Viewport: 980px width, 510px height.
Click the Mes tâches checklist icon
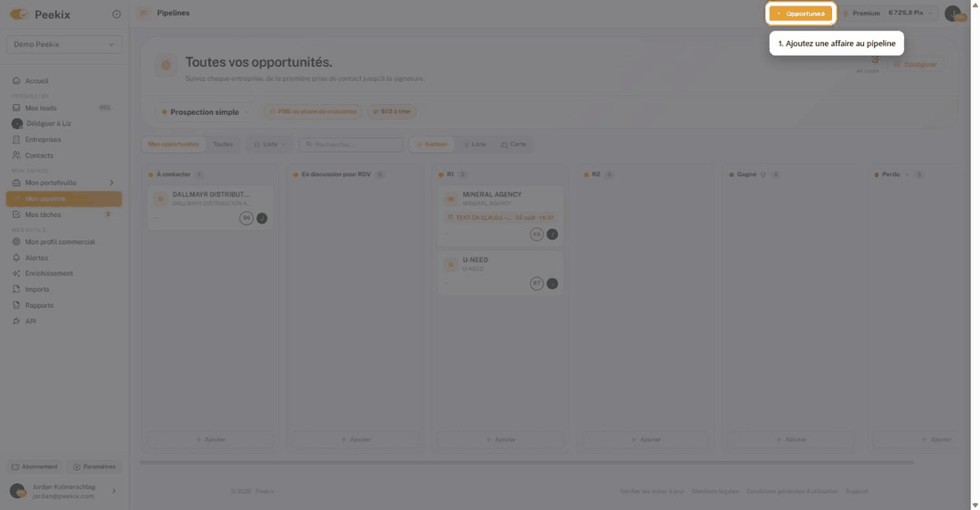point(16,215)
